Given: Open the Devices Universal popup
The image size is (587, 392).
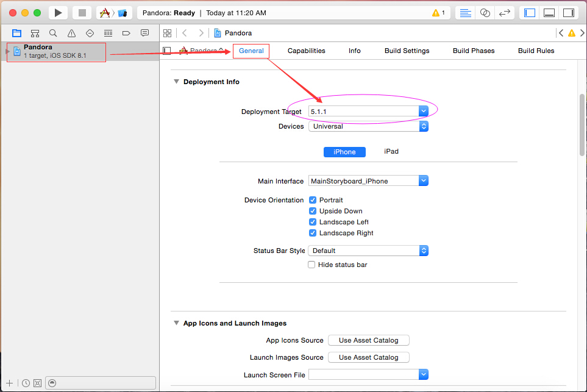Looking at the screenshot, I should click(x=368, y=126).
